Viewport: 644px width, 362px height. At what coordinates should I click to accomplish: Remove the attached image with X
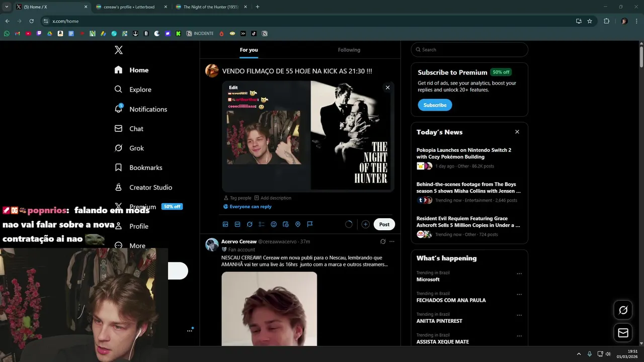click(x=387, y=87)
